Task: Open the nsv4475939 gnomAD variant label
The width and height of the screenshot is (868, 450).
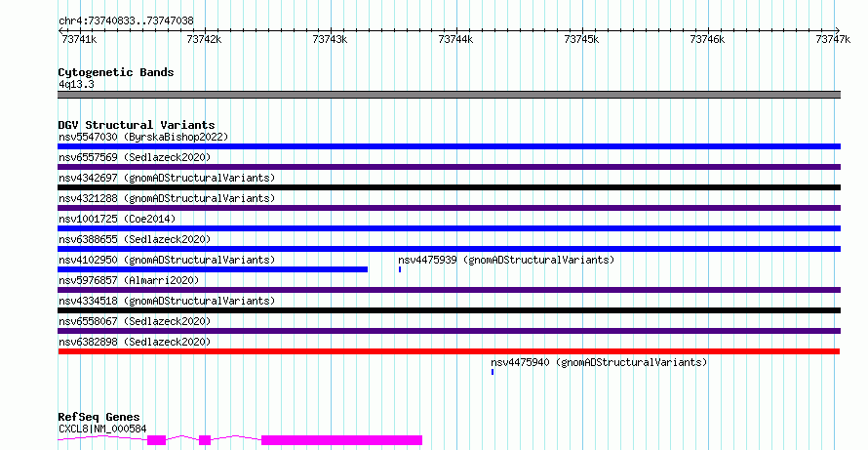Action: click(506, 260)
